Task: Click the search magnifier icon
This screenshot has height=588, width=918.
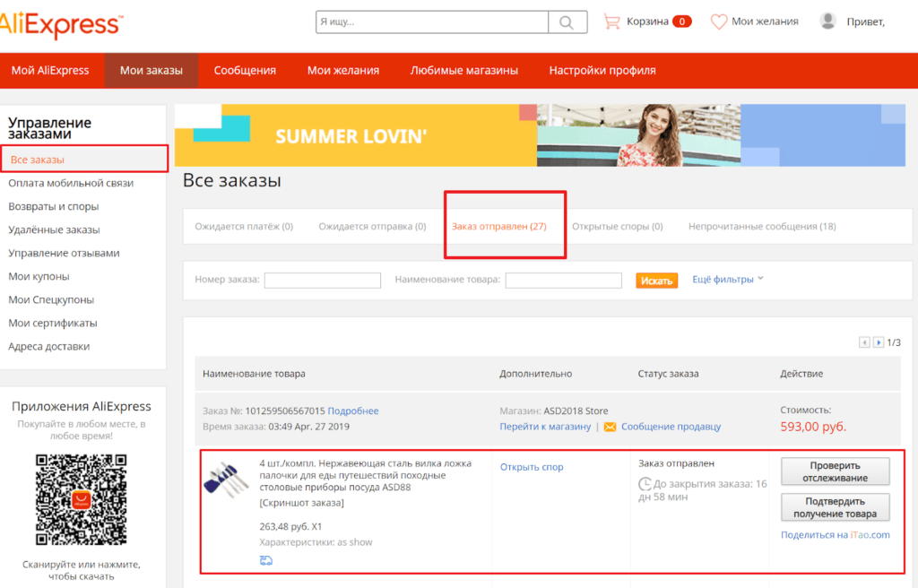Action: pos(567,22)
